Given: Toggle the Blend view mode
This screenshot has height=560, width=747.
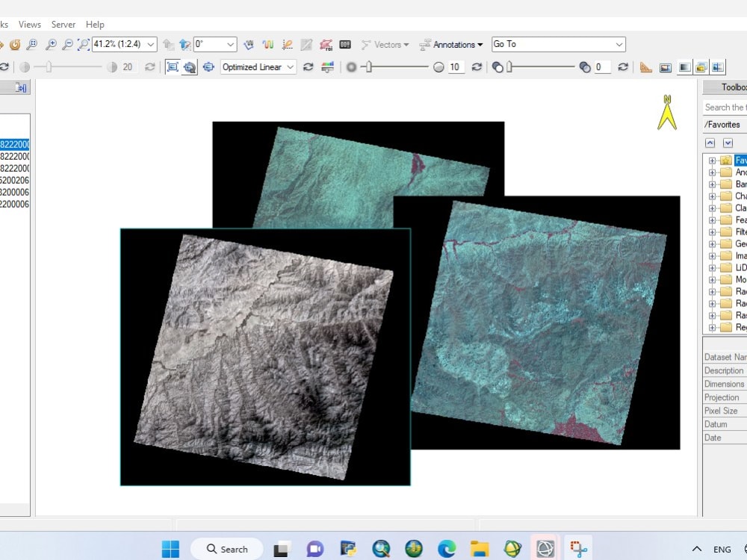Looking at the screenshot, I should [684, 67].
